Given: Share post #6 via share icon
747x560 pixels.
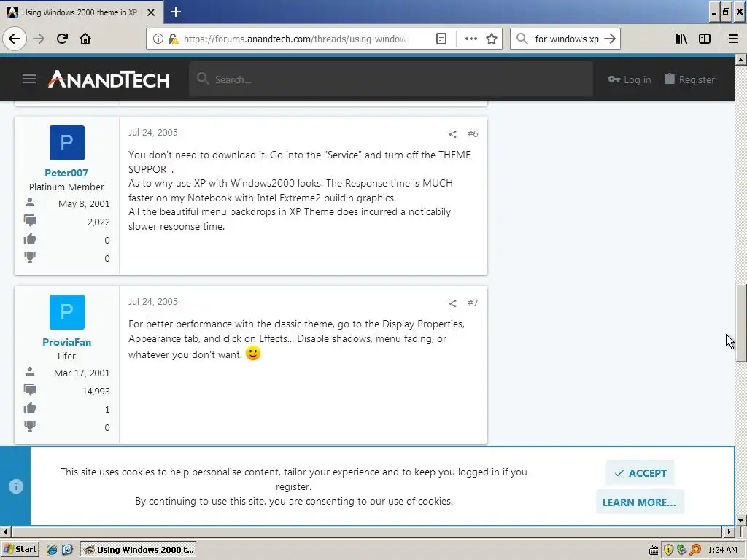Looking at the screenshot, I should coord(452,134).
